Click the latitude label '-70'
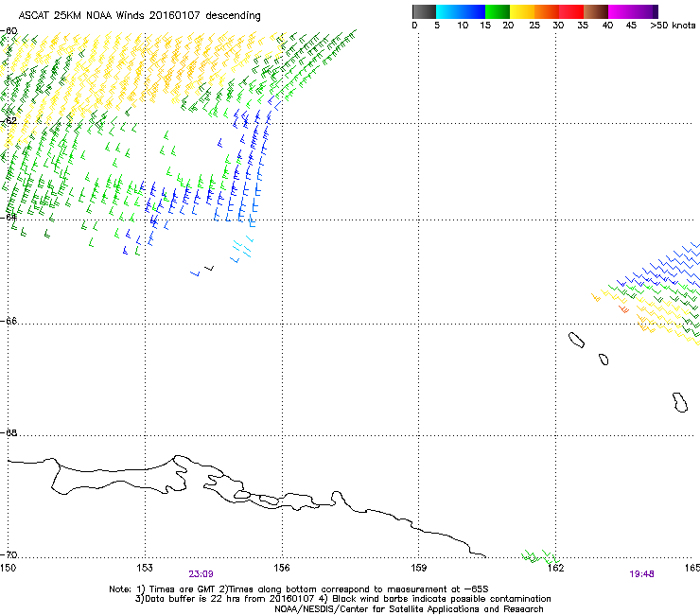This screenshot has width=700, height=615. [x=9, y=554]
